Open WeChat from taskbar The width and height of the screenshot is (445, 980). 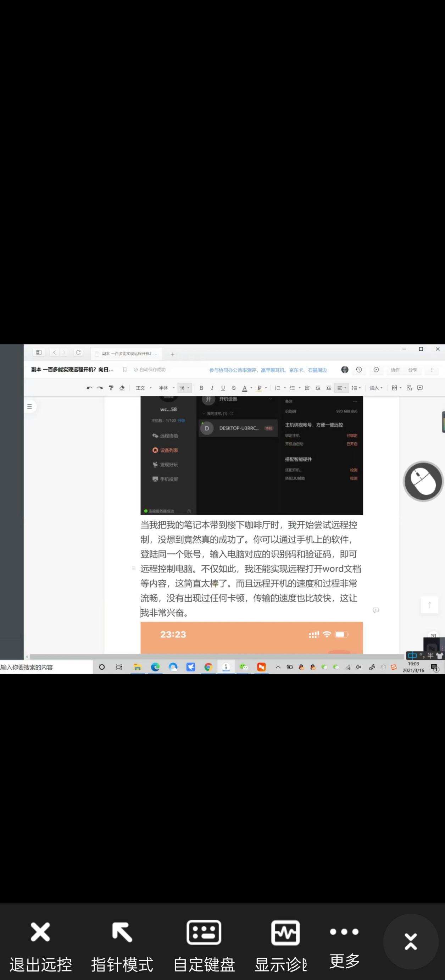(244, 667)
